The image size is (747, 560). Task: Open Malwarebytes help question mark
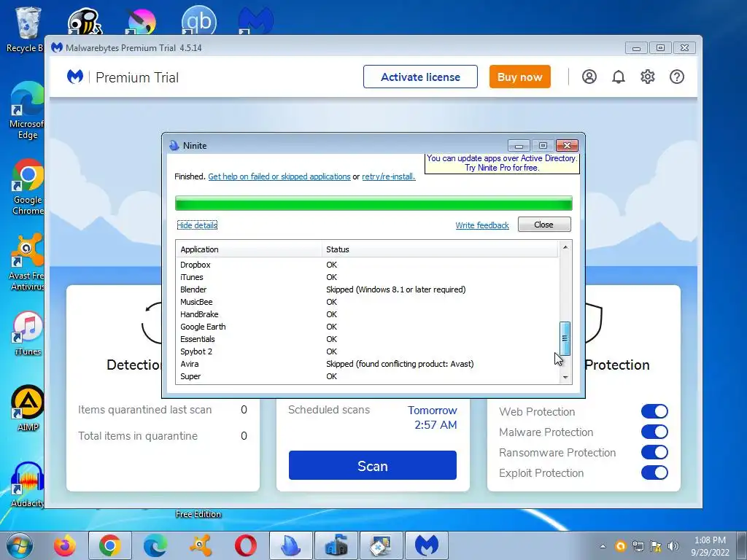pos(677,77)
